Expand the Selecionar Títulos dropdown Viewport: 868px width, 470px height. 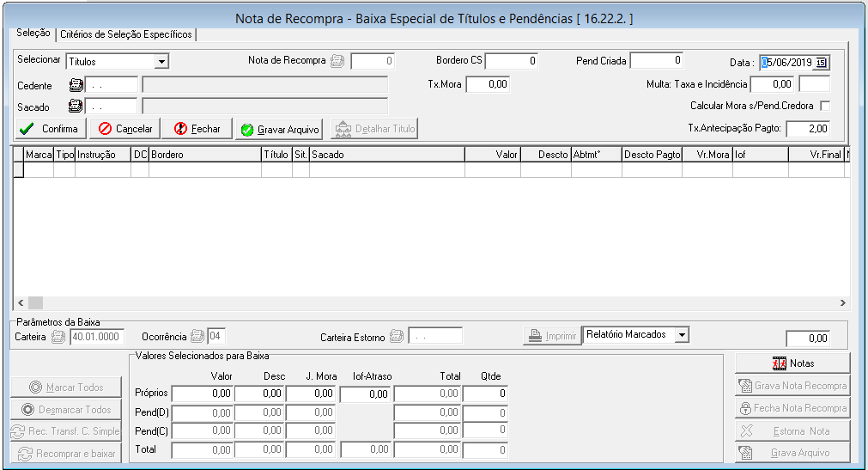[x=161, y=62]
